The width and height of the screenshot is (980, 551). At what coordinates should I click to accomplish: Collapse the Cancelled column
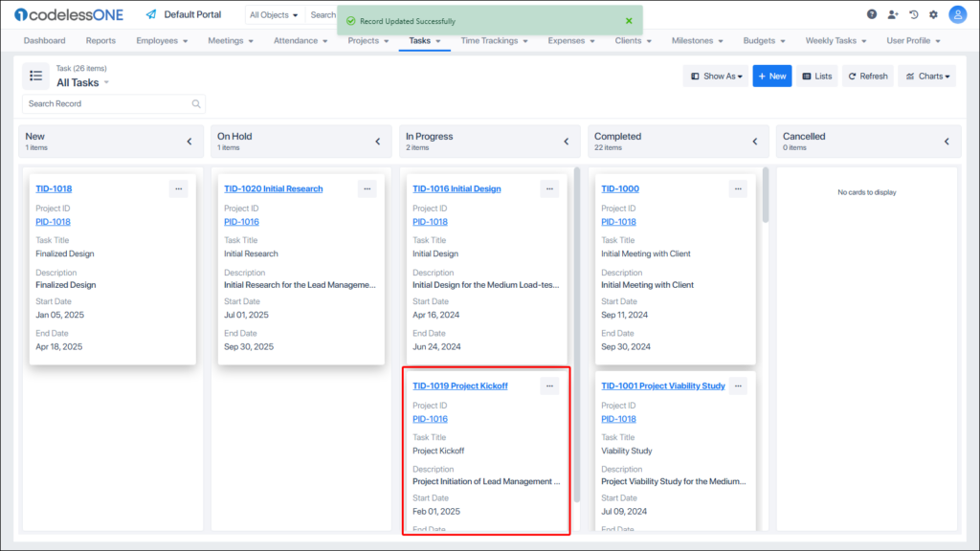click(947, 142)
